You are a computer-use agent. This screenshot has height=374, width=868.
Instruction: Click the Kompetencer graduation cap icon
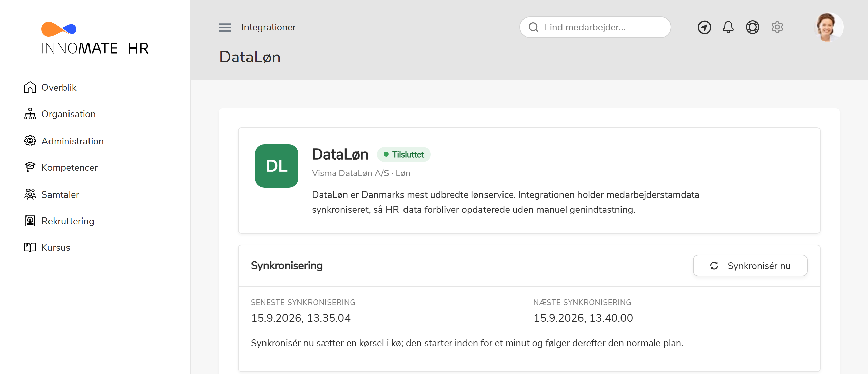pos(30,167)
